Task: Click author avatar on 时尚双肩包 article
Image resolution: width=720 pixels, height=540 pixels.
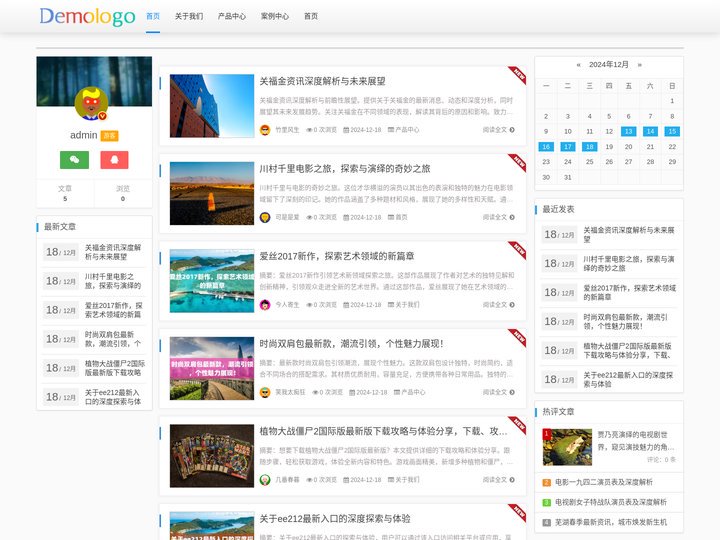Action: click(265, 392)
